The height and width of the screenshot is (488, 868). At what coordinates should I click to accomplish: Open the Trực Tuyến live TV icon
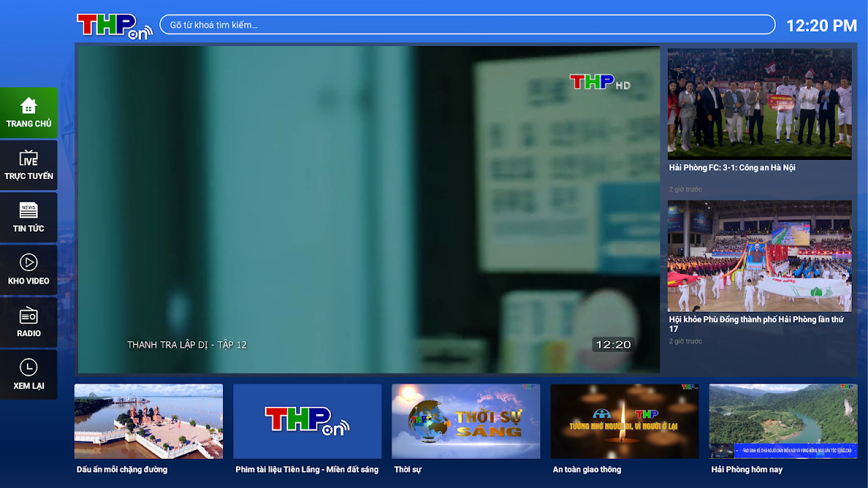point(28,159)
